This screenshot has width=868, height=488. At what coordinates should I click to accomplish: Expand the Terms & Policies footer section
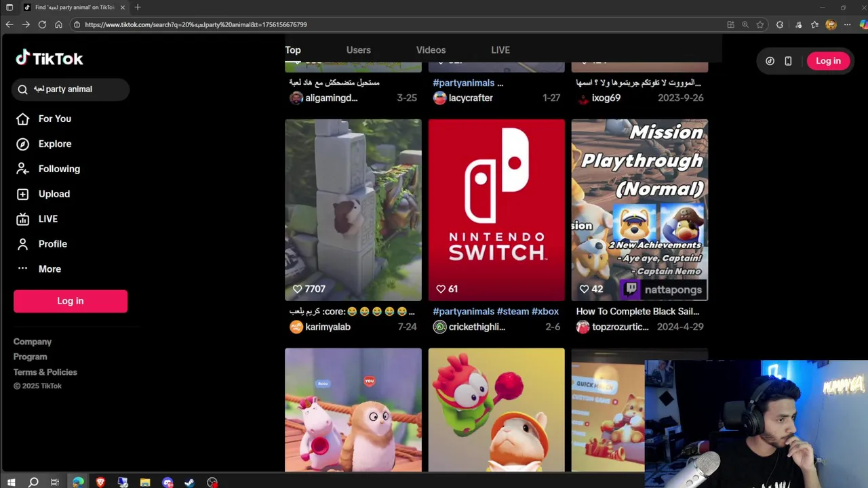[45, 372]
